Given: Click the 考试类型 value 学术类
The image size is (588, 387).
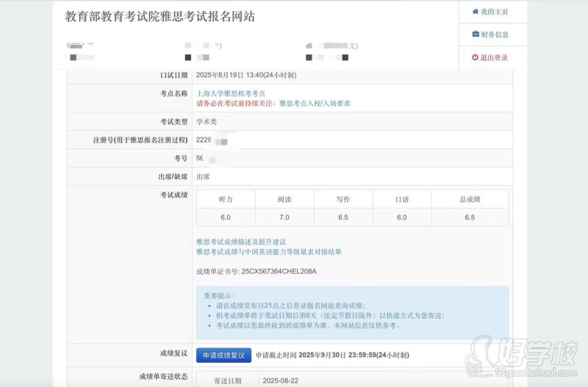Looking at the screenshot, I should [207, 122].
